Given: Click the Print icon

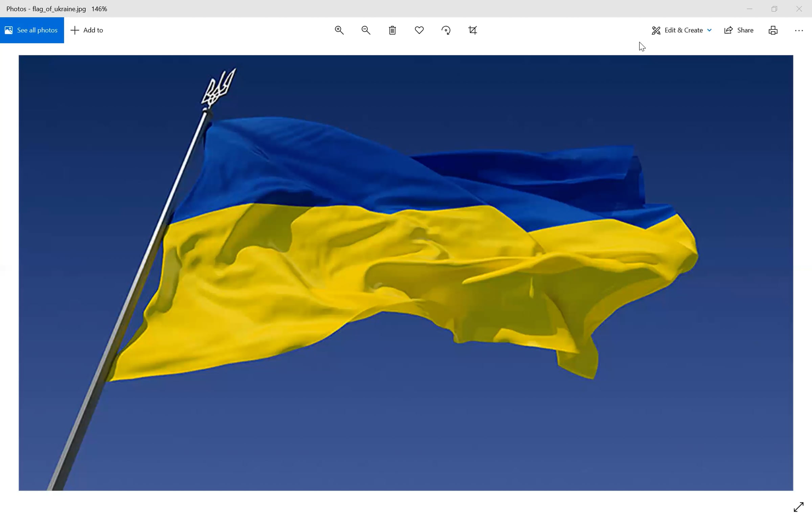Looking at the screenshot, I should tap(773, 30).
